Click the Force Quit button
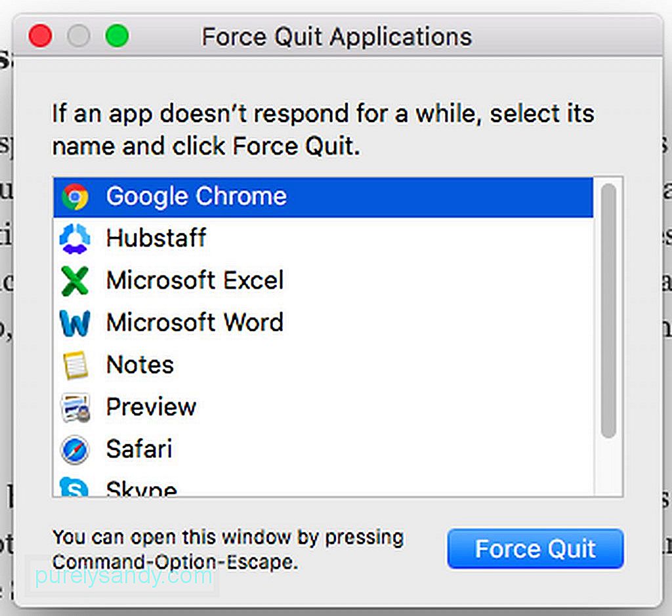The image size is (672, 616). (535, 549)
